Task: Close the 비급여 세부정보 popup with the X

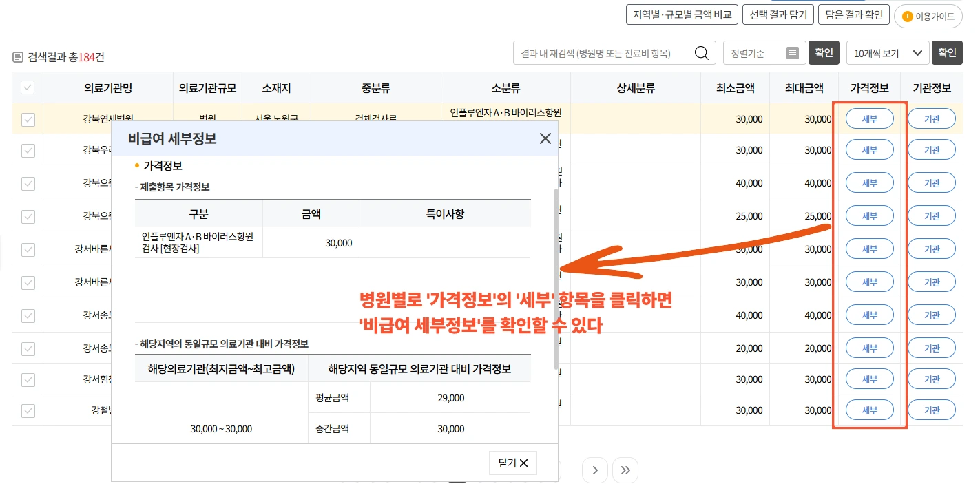Action: click(545, 138)
